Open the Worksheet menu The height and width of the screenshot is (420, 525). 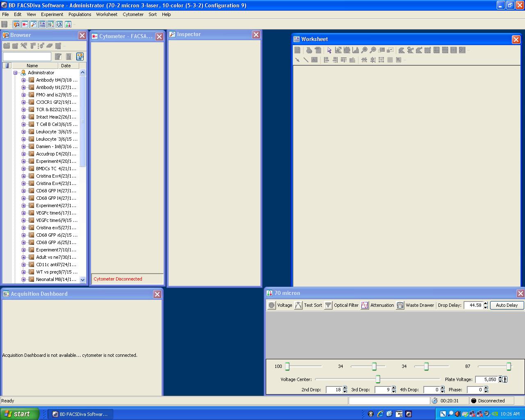pos(107,14)
